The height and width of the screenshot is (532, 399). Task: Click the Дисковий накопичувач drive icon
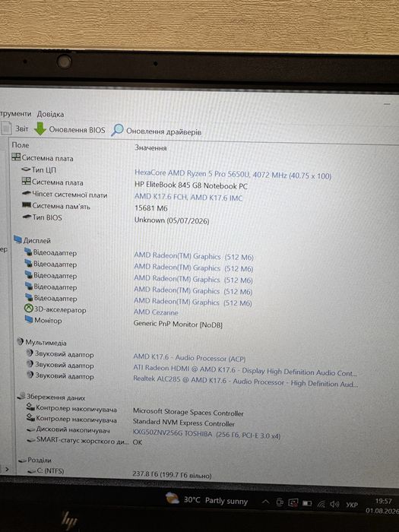pos(31,430)
